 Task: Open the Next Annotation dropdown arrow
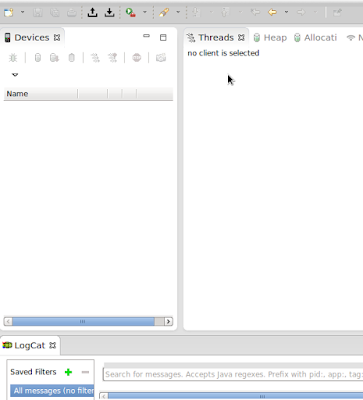tap(211, 12)
